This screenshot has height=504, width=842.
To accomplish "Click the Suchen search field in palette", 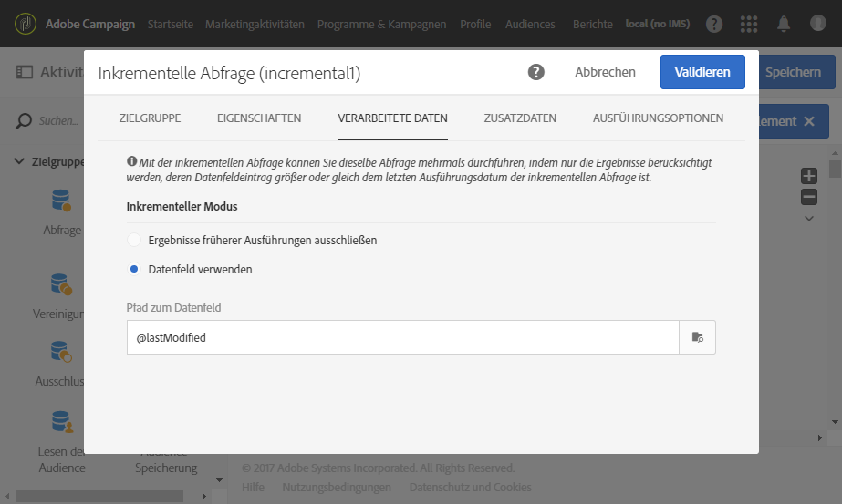I will click(58, 121).
